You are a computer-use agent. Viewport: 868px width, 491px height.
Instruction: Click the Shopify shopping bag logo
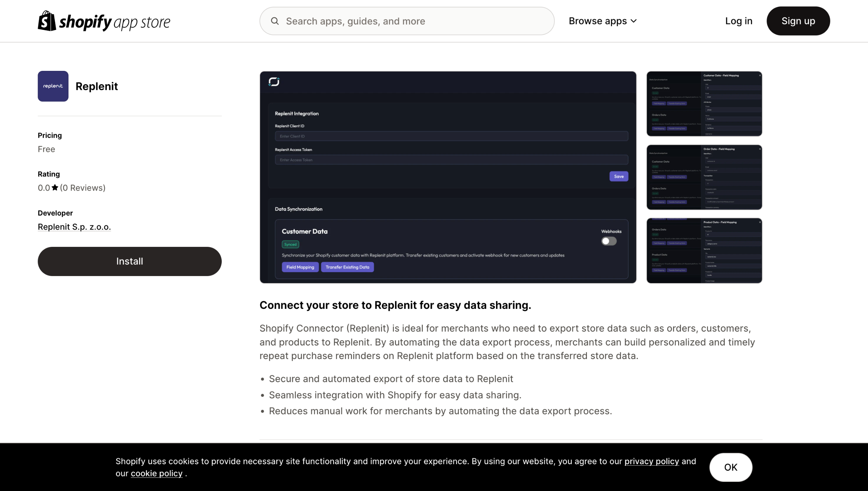coord(47,21)
